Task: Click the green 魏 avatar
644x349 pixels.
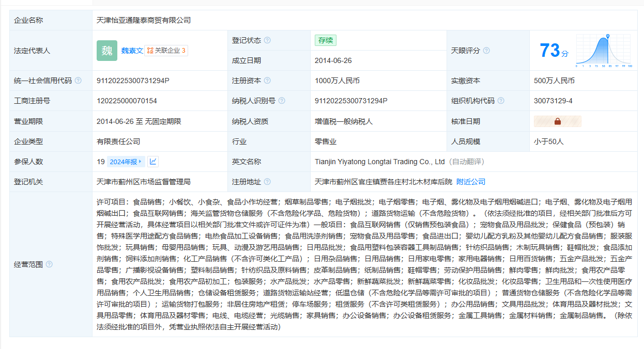Action: click(107, 51)
